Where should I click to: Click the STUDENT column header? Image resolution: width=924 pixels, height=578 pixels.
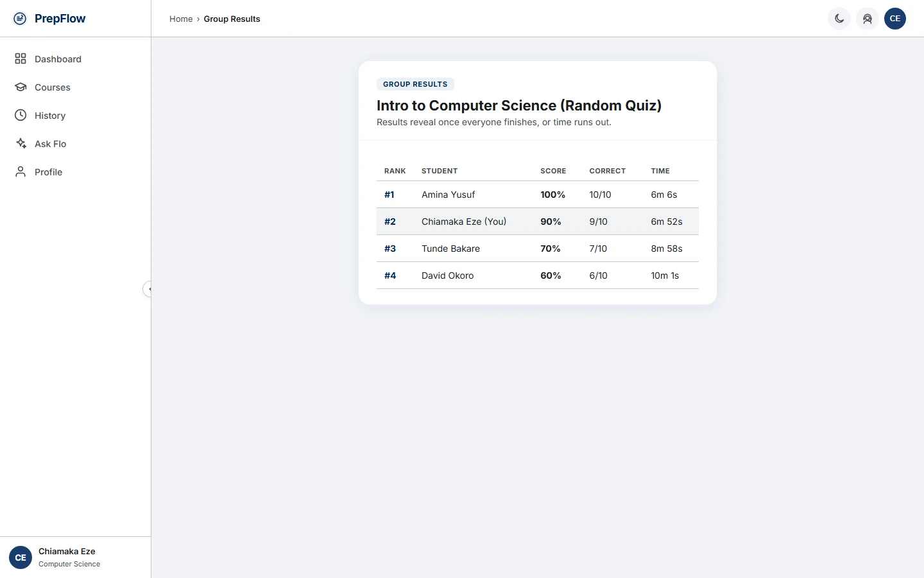tap(440, 171)
